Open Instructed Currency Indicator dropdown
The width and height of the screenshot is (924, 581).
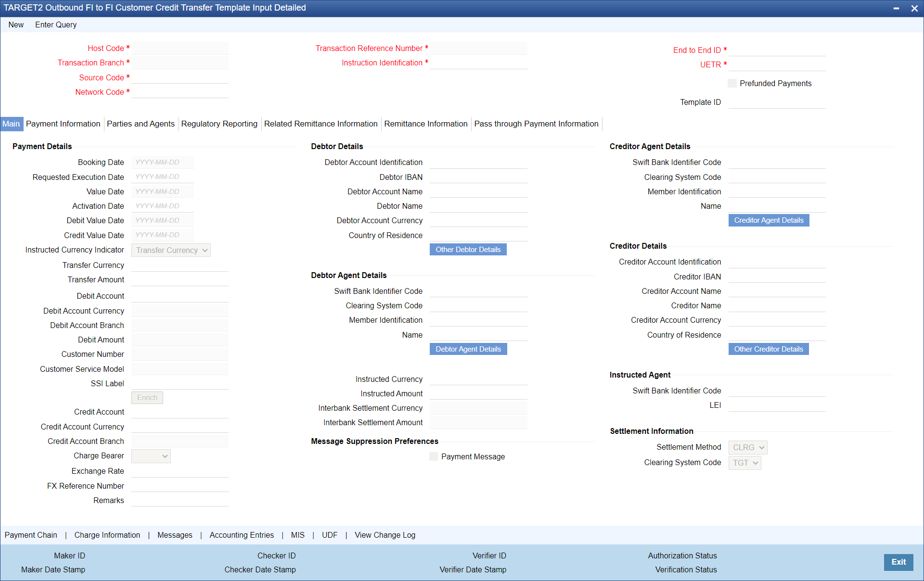click(x=171, y=250)
